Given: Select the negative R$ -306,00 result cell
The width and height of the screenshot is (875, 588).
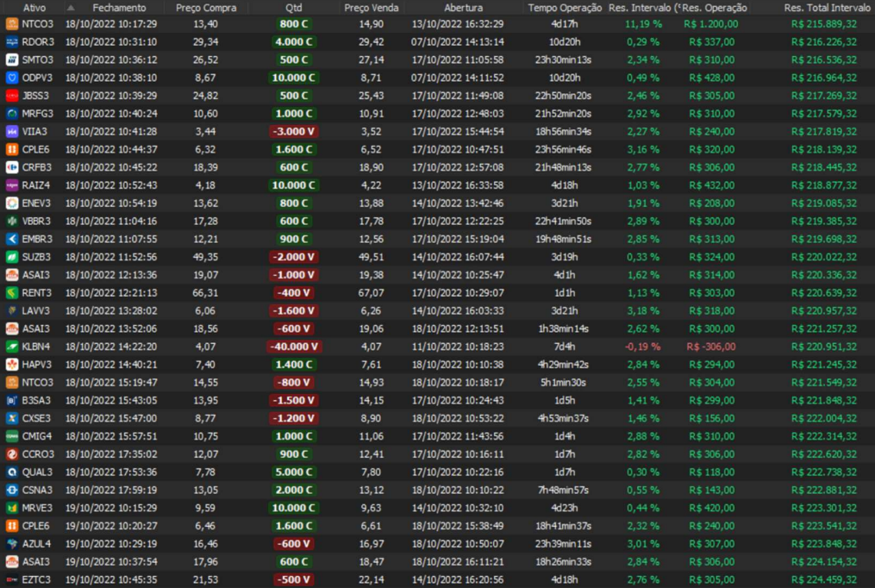Looking at the screenshot, I should click(711, 347).
